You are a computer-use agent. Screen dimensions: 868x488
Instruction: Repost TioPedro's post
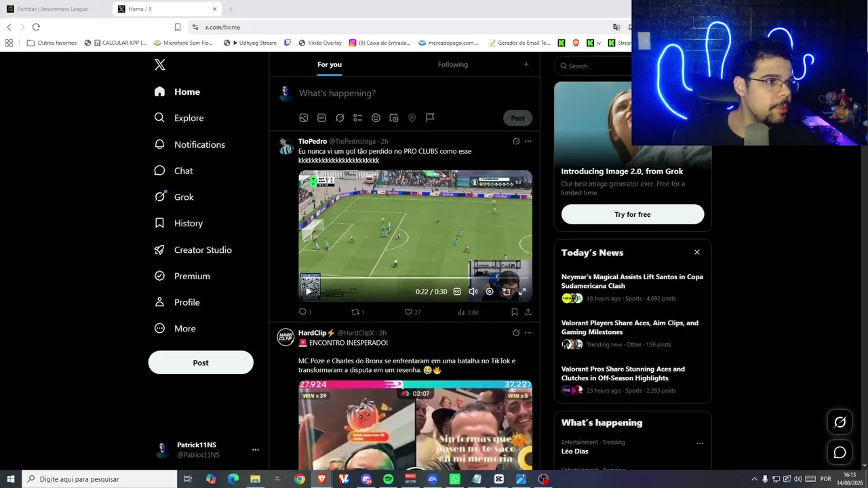click(x=357, y=312)
